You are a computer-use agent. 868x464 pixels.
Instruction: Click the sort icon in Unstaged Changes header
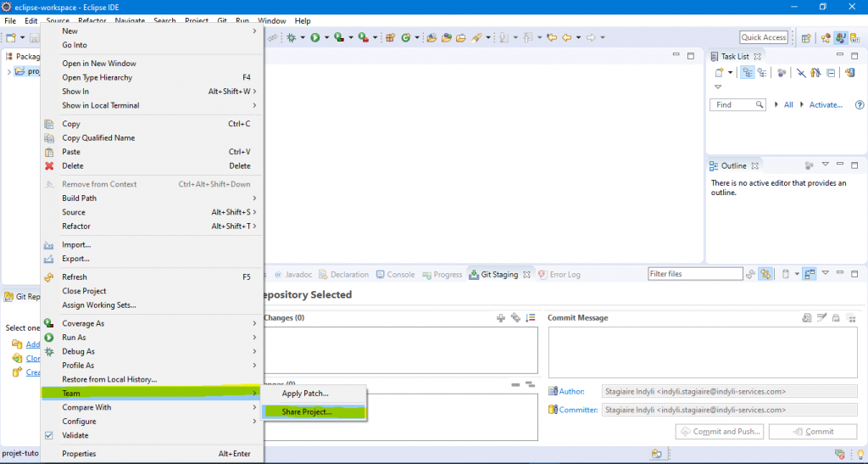pyautogui.click(x=531, y=318)
